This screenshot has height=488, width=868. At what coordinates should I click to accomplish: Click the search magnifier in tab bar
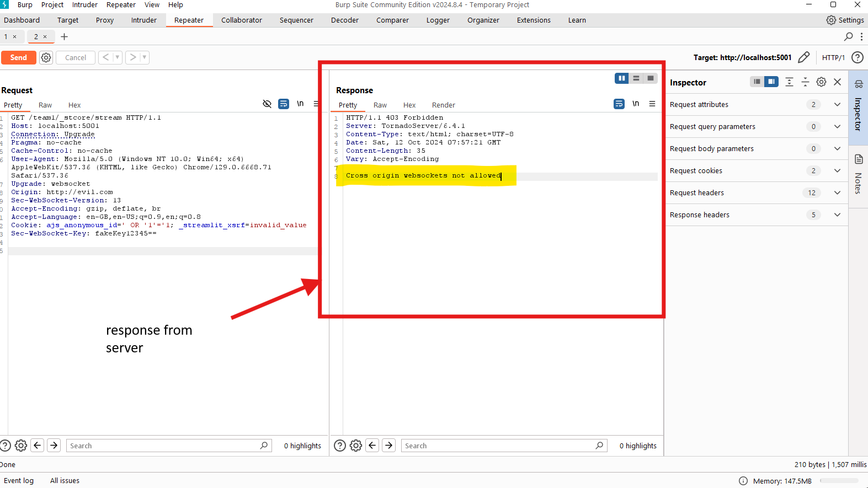click(x=849, y=36)
